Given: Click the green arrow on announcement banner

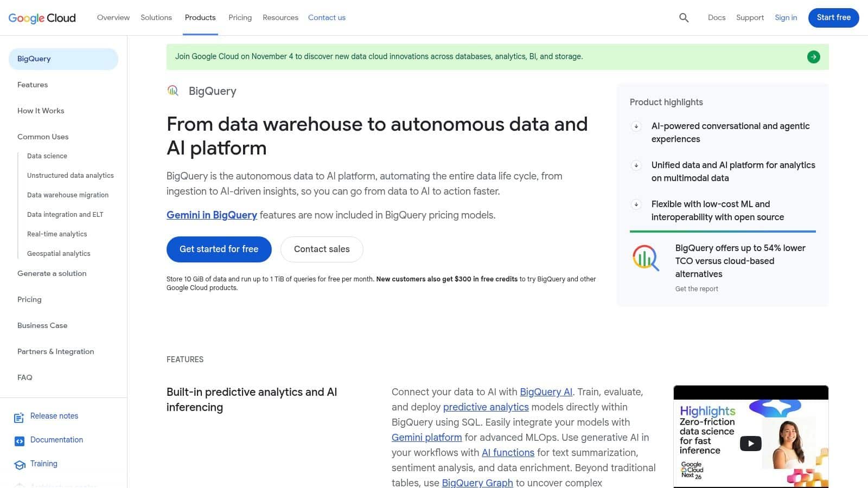Looking at the screenshot, I should pyautogui.click(x=813, y=57).
